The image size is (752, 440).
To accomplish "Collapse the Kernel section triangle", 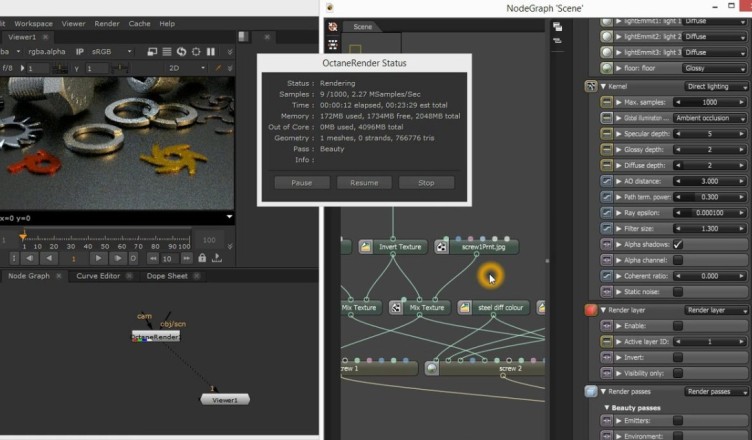I will click(603, 86).
